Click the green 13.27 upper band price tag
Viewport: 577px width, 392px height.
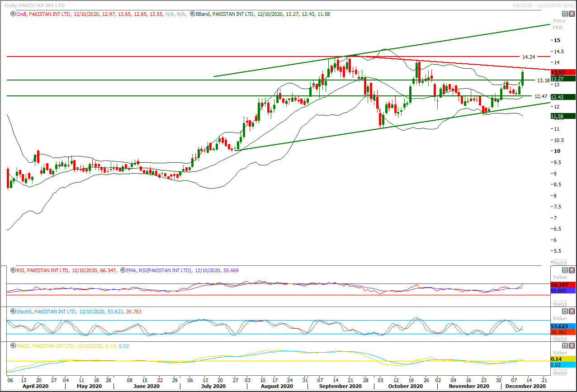tap(563, 79)
